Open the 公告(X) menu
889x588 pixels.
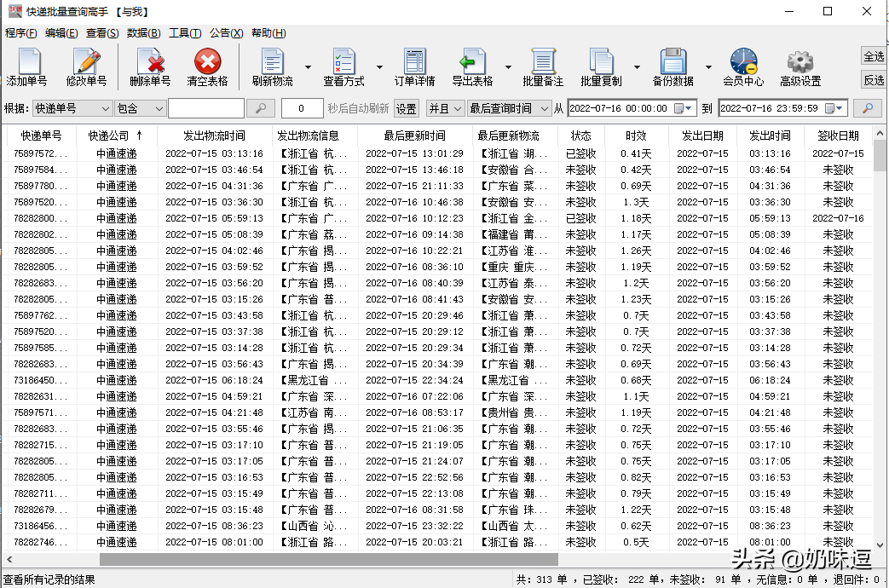[226, 33]
